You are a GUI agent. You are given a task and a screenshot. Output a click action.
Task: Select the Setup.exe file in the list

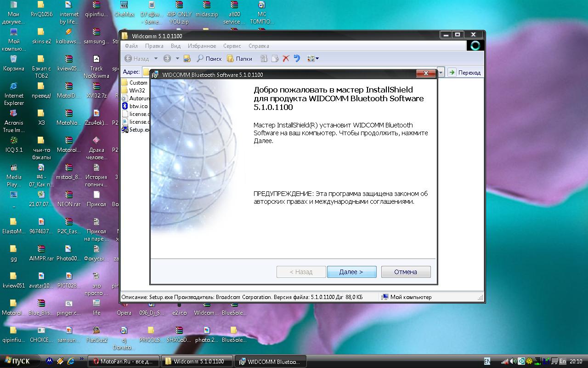[136, 130]
